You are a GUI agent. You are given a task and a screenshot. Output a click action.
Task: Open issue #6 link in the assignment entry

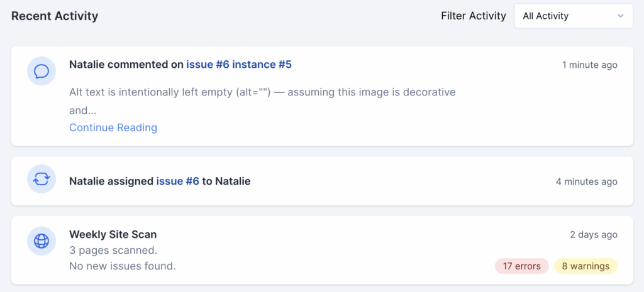click(x=177, y=181)
